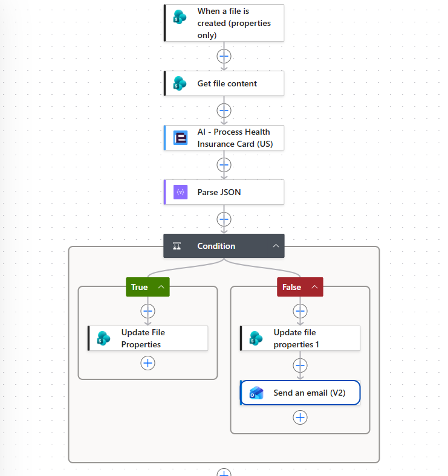Add a step below the Condition block
This screenshot has height=476, width=448.
(x=224, y=472)
